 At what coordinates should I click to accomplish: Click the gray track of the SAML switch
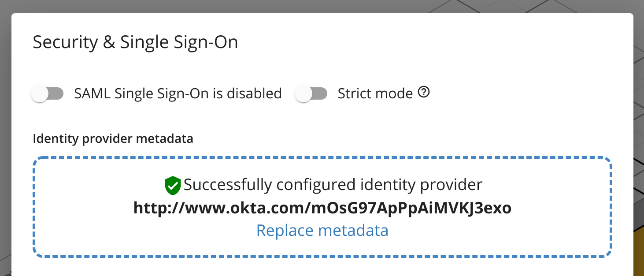coord(56,93)
